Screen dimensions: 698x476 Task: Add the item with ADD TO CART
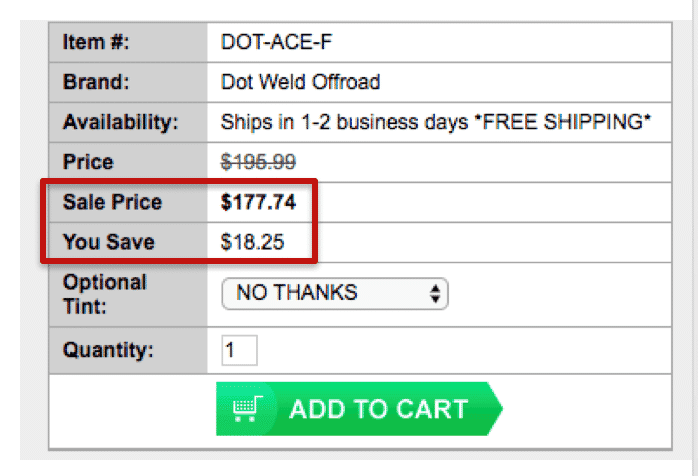359,409
